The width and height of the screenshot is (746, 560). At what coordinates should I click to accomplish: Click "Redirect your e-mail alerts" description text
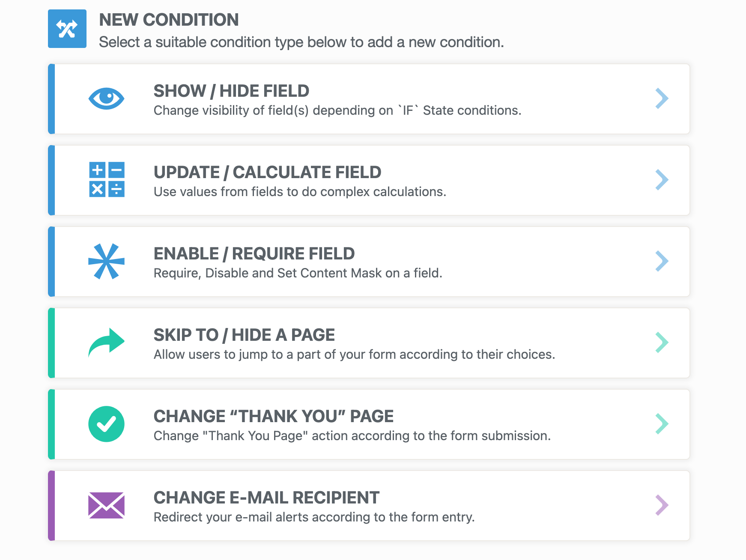pos(314,517)
